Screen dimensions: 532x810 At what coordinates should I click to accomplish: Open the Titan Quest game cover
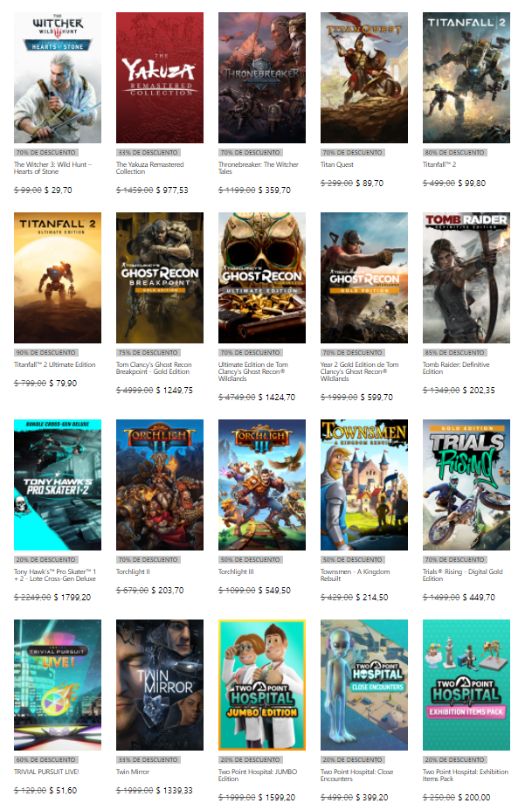[364, 78]
